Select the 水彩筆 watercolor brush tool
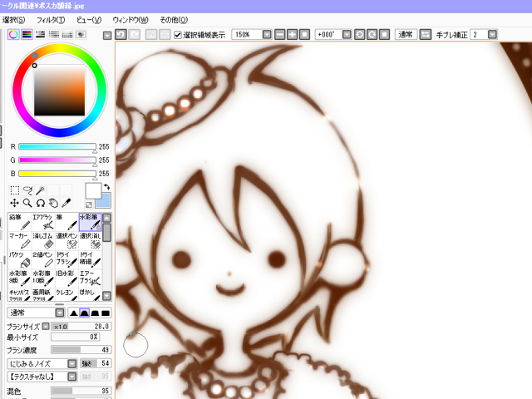The height and width of the screenshot is (399, 532). tap(91, 222)
